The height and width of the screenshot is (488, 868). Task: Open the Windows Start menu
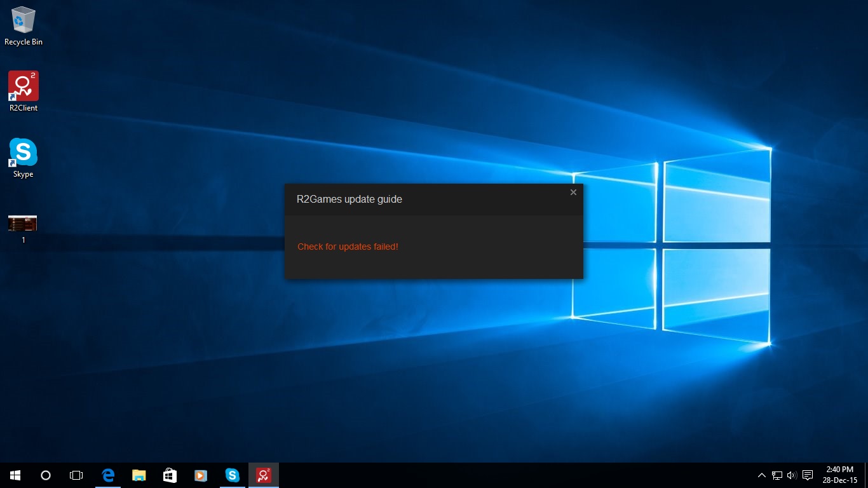pyautogui.click(x=15, y=475)
